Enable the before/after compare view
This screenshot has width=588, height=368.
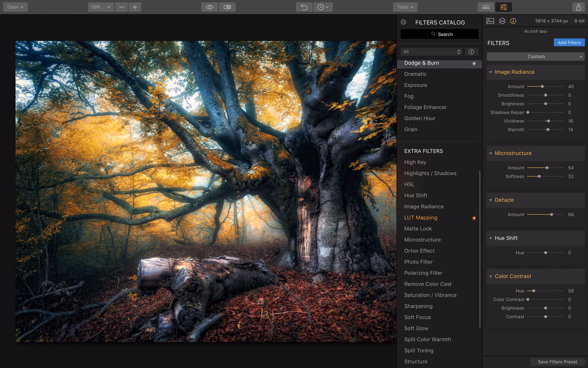click(227, 7)
